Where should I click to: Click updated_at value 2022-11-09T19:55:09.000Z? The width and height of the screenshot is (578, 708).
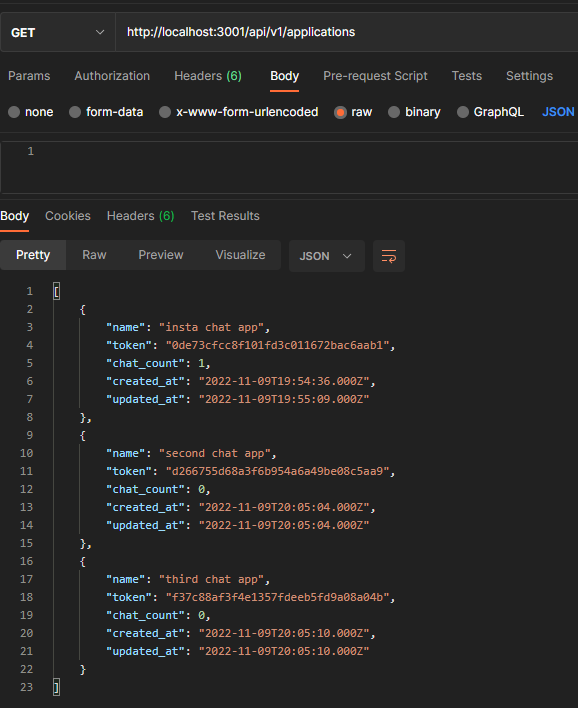pos(284,400)
